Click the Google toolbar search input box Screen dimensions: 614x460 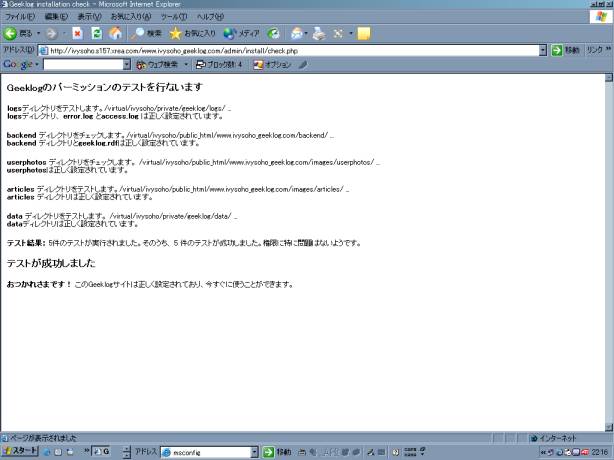pos(83,65)
